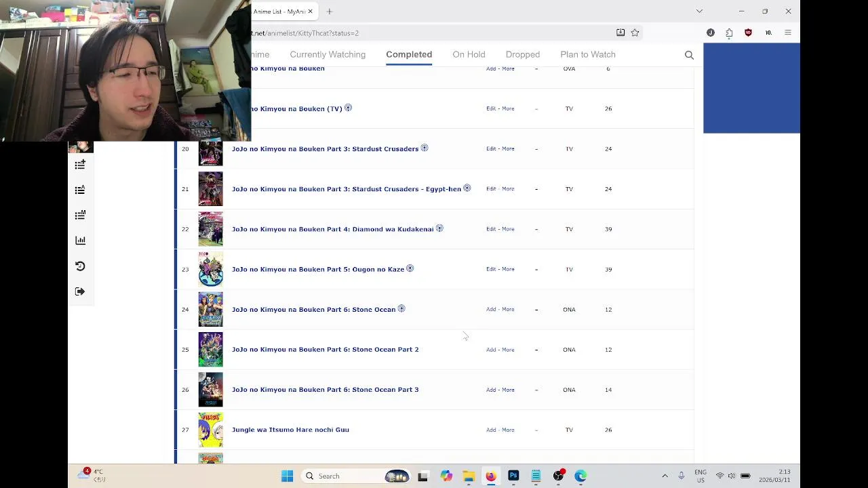Open JoJo Part 3: Stardust Crusaders title link

325,149
